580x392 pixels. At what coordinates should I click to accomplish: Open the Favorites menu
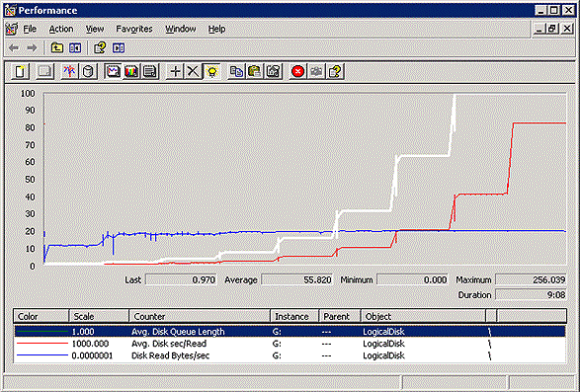134,29
